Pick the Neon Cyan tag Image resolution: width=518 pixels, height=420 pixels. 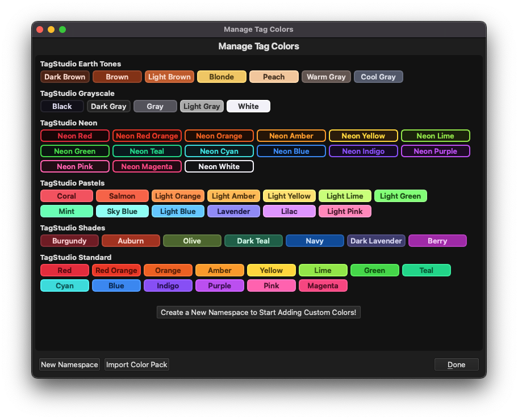219,151
